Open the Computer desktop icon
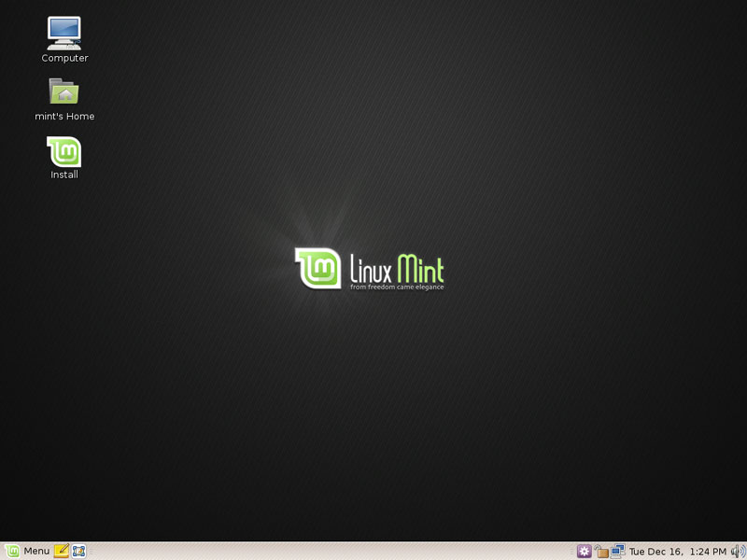 [x=64, y=34]
